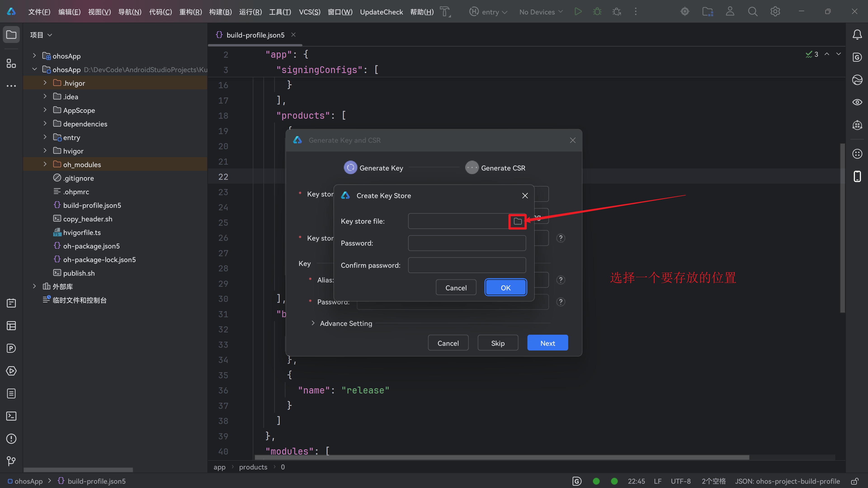Screen dimensions: 868x488
Task: Click the Search magnifier icon in the top bar
Action: [752, 12]
